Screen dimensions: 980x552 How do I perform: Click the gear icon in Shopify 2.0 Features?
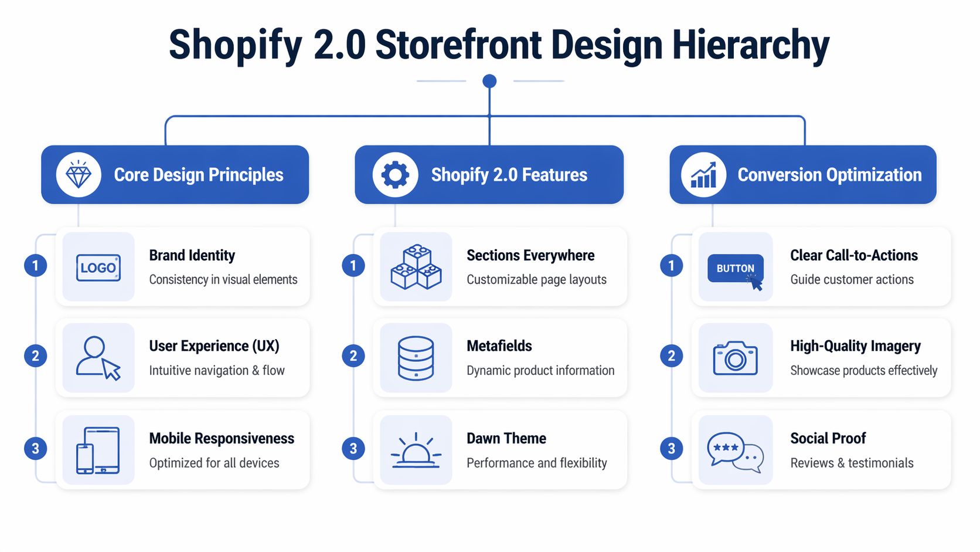[x=395, y=174]
